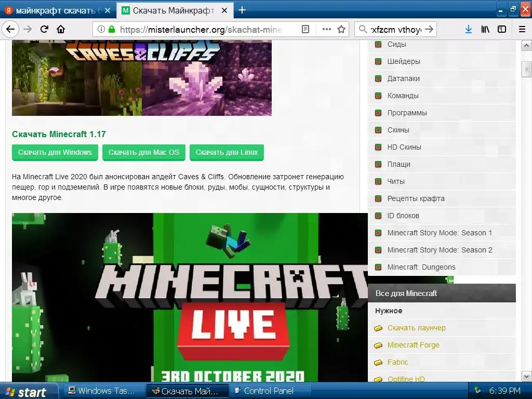The height and width of the screenshot is (399, 532).
Task: Open the Minecraft Forge link
Action: point(413,345)
